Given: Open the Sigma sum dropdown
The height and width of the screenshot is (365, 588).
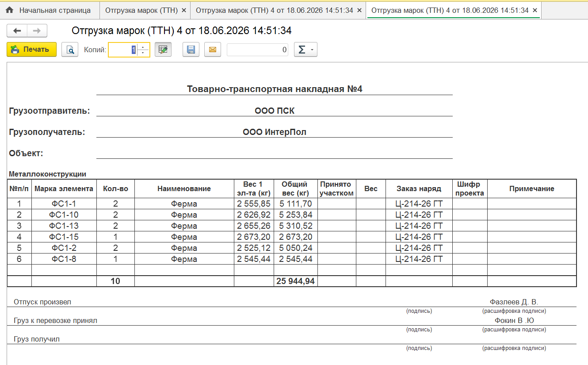Looking at the screenshot, I should point(305,50).
